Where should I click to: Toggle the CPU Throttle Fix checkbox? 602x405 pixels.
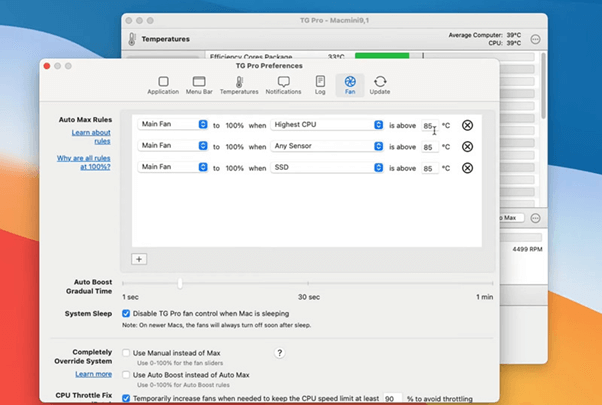(126, 398)
